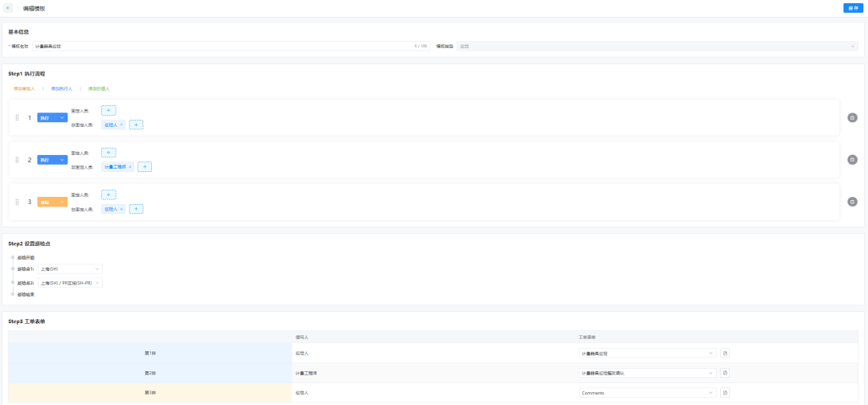The height and width of the screenshot is (405, 868).
Task: Click the back arrow in the header
Action: pyautogui.click(x=8, y=8)
